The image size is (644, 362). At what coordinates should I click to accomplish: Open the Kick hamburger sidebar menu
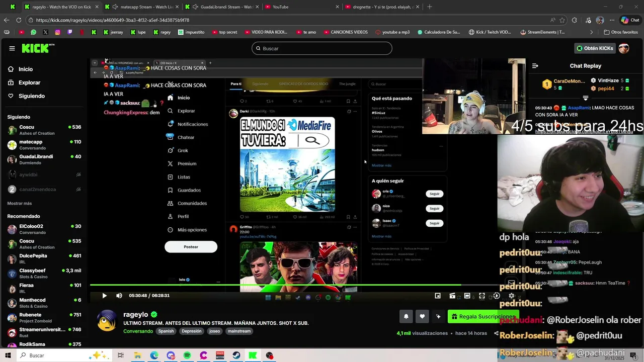[x=12, y=48]
